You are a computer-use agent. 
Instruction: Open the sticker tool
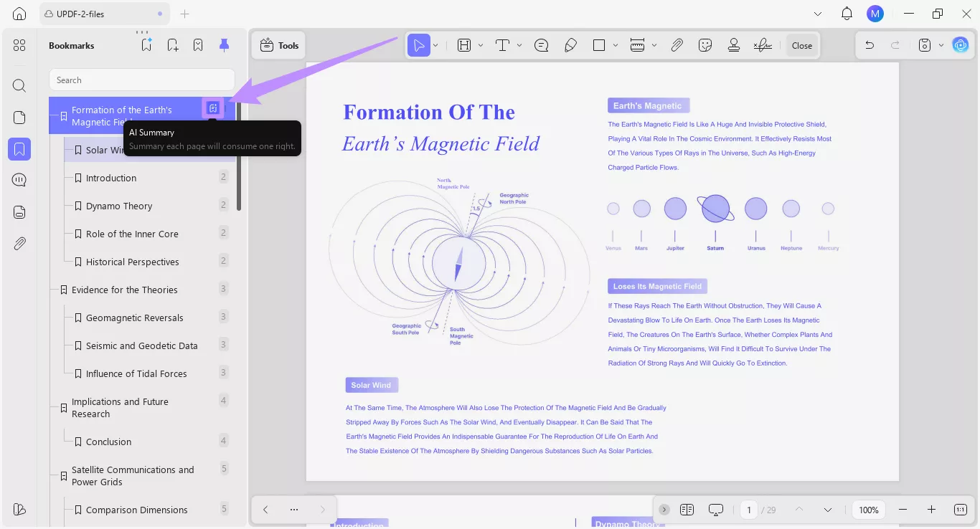705,45
